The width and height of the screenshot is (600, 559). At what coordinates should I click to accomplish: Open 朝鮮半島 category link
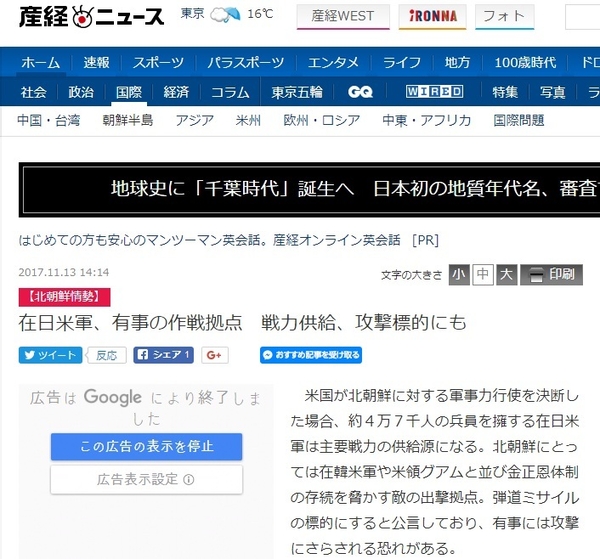(128, 121)
